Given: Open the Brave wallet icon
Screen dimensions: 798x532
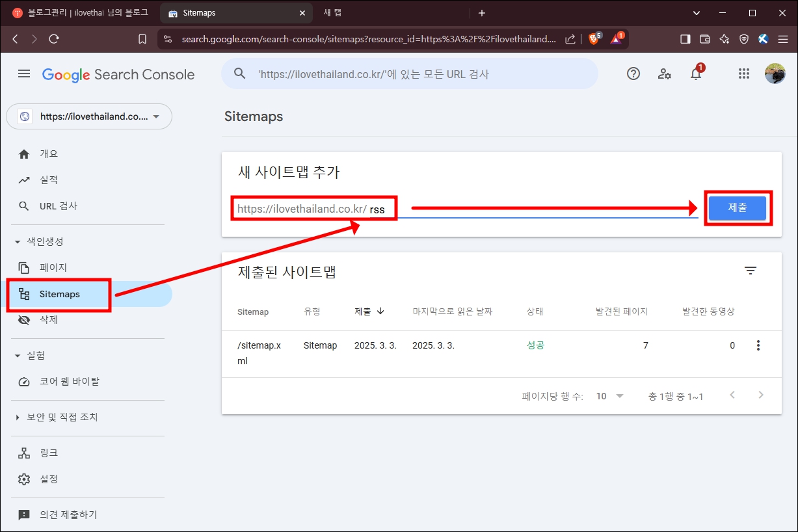Looking at the screenshot, I should (704, 39).
